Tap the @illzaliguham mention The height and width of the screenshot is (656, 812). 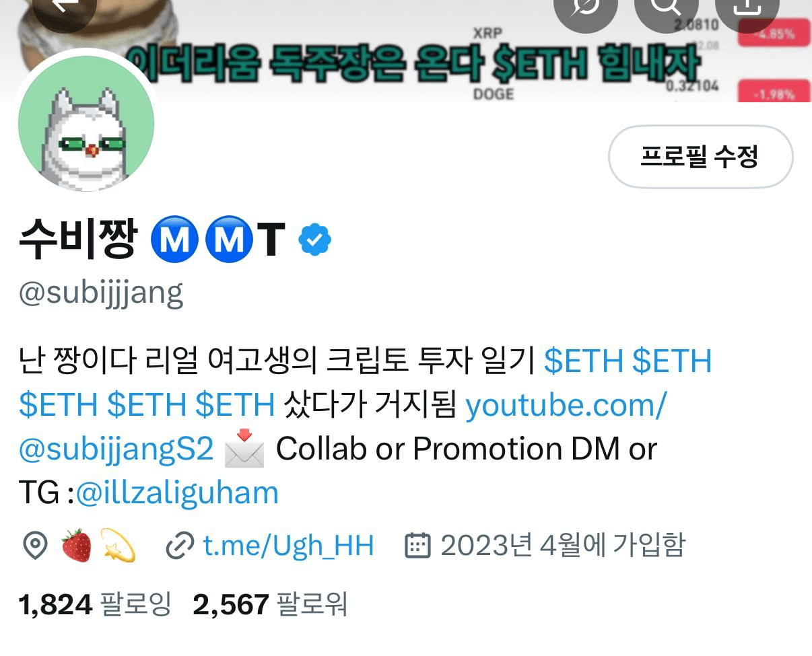point(177,493)
